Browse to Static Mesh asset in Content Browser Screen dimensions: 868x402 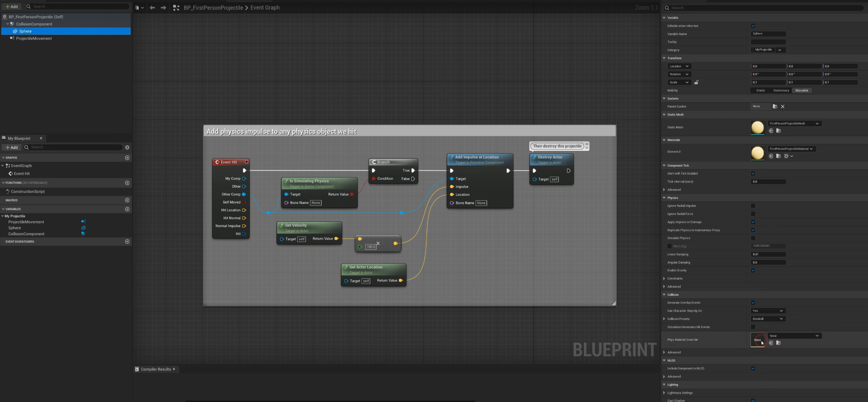(778, 131)
